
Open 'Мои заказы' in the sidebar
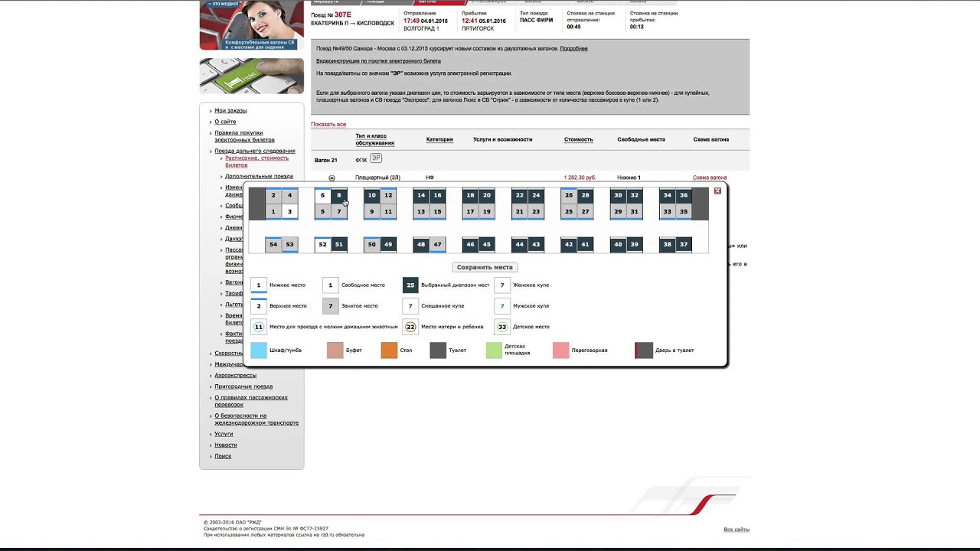(x=230, y=110)
